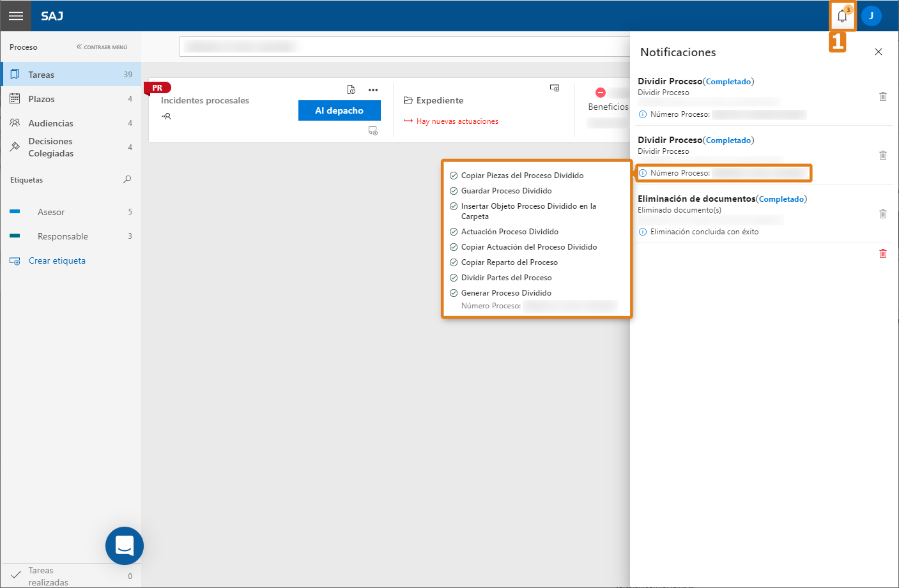
Task: Click the red delete-all notifications trash icon
Action: (x=883, y=253)
